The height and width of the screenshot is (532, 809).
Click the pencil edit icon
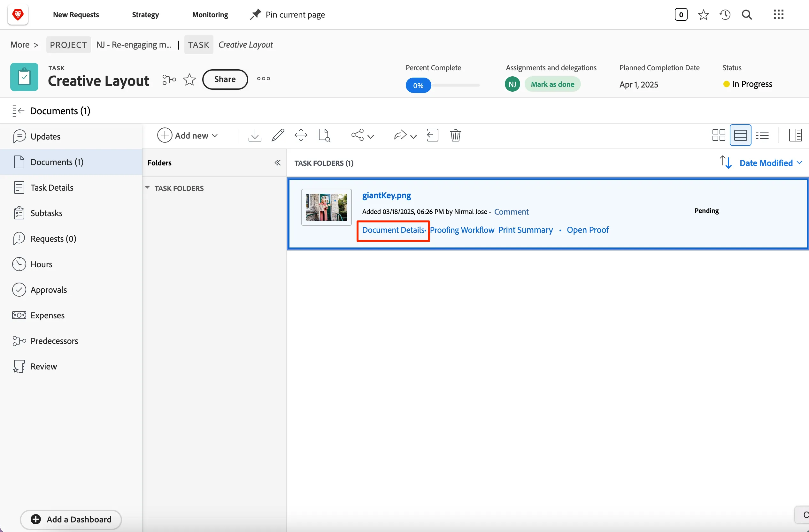pyautogui.click(x=278, y=135)
